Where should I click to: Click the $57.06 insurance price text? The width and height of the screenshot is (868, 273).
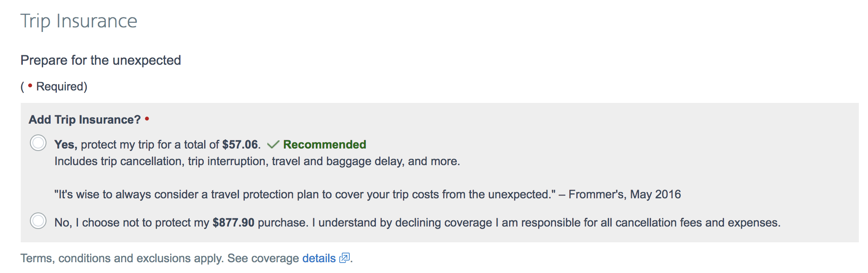click(240, 144)
